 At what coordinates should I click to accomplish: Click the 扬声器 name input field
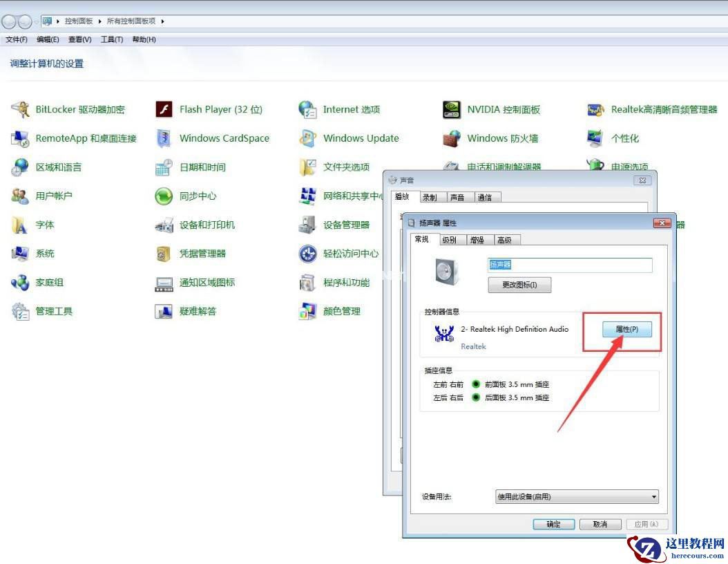click(x=570, y=265)
